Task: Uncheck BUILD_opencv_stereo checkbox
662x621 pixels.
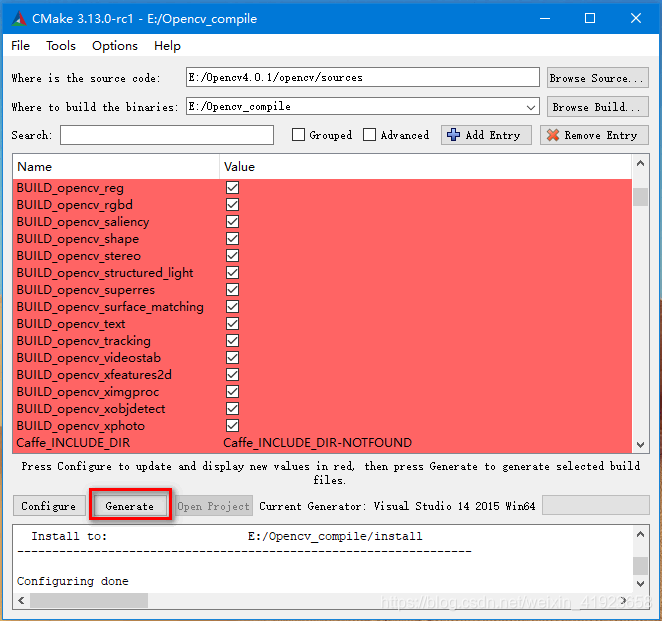Action: (232, 255)
